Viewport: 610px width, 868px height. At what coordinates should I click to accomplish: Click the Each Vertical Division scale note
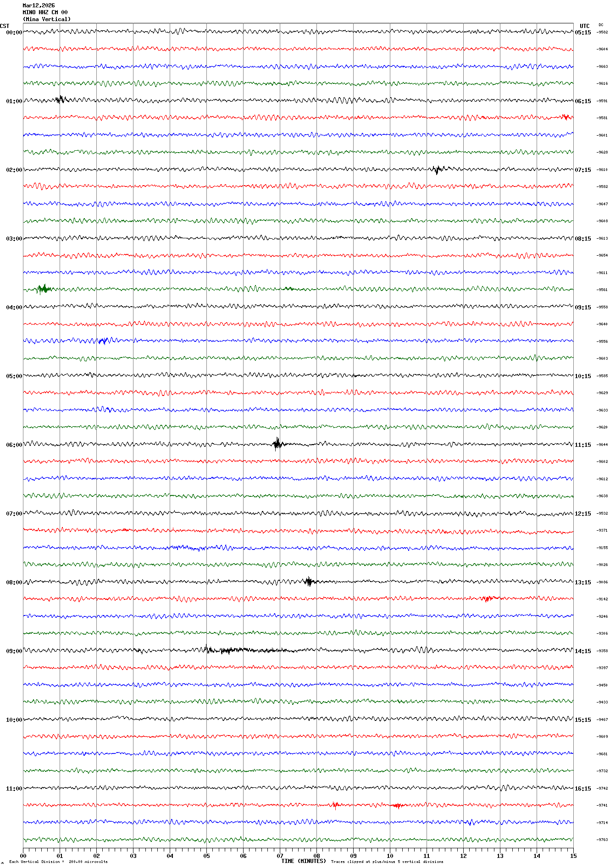coord(58,862)
